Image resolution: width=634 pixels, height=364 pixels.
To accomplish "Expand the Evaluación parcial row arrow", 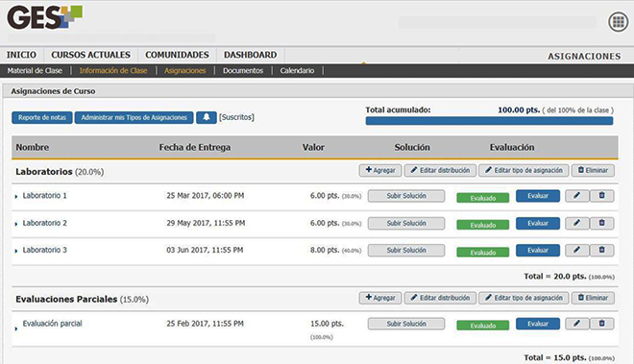I will [x=16, y=328].
